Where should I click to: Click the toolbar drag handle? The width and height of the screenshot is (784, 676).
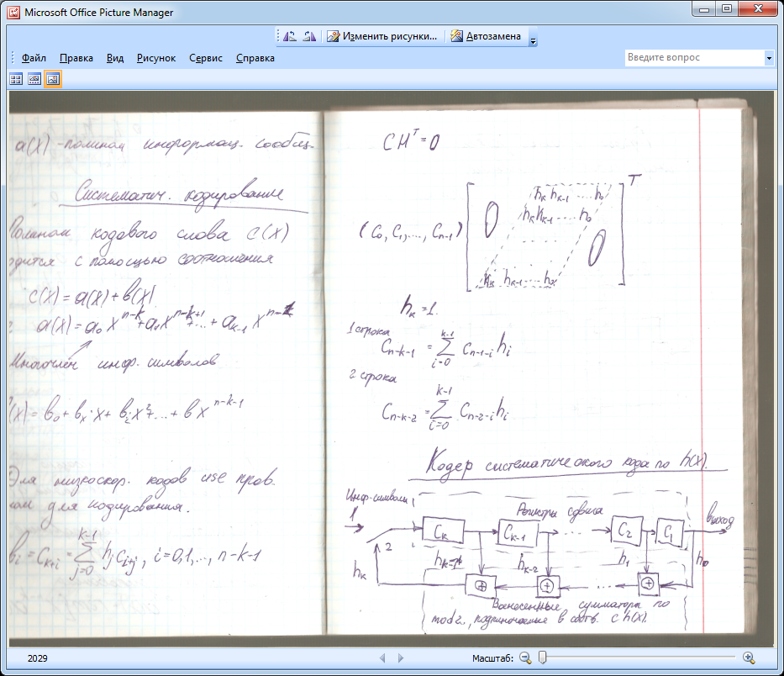coord(278,36)
